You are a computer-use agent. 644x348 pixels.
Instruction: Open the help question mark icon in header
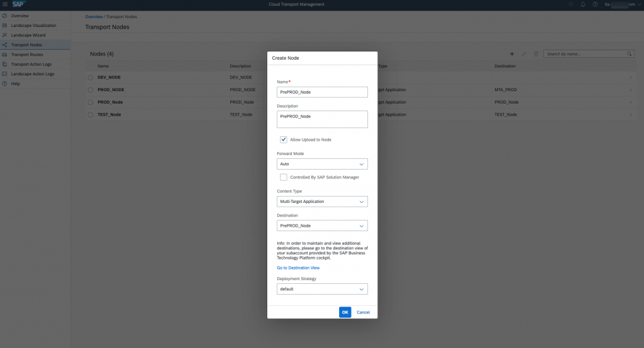pyautogui.click(x=595, y=4)
